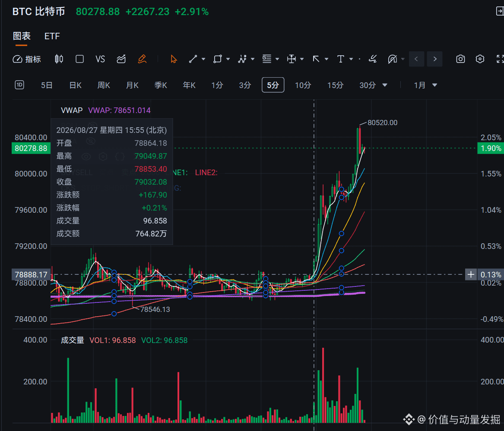This screenshot has height=431, width=504.
Task: Expand the shape tools dropdown arrow
Action: tap(228, 59)
